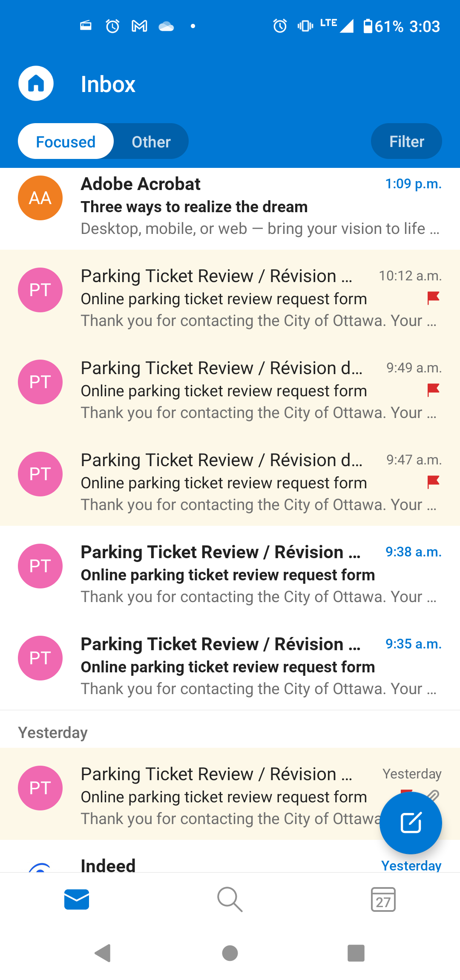The height and width of the screenshot is (980, 460).
Task: Switch to the Other inbox
Action: coord(151,141)
